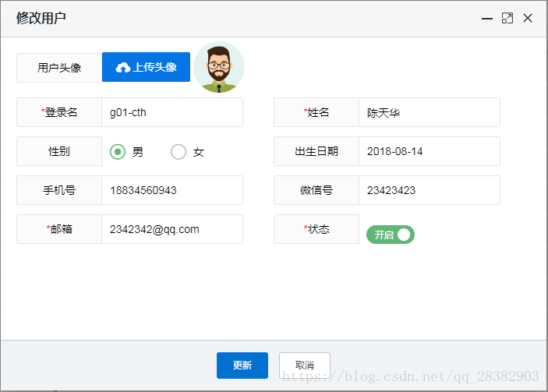548x392 pixels.
Task: Toggle the 开启 status switch
Action: coord(391,235)
